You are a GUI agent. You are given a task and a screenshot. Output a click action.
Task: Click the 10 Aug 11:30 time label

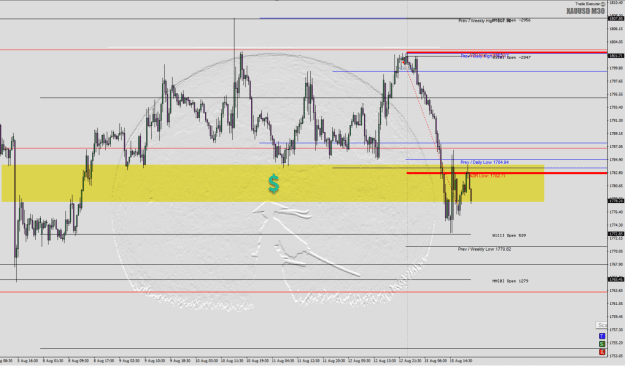tap(232, 361)
